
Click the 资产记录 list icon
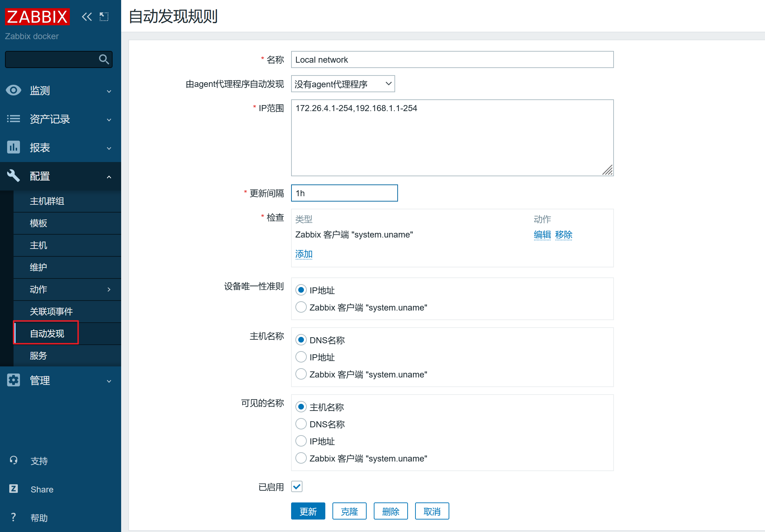pos(14,119)
